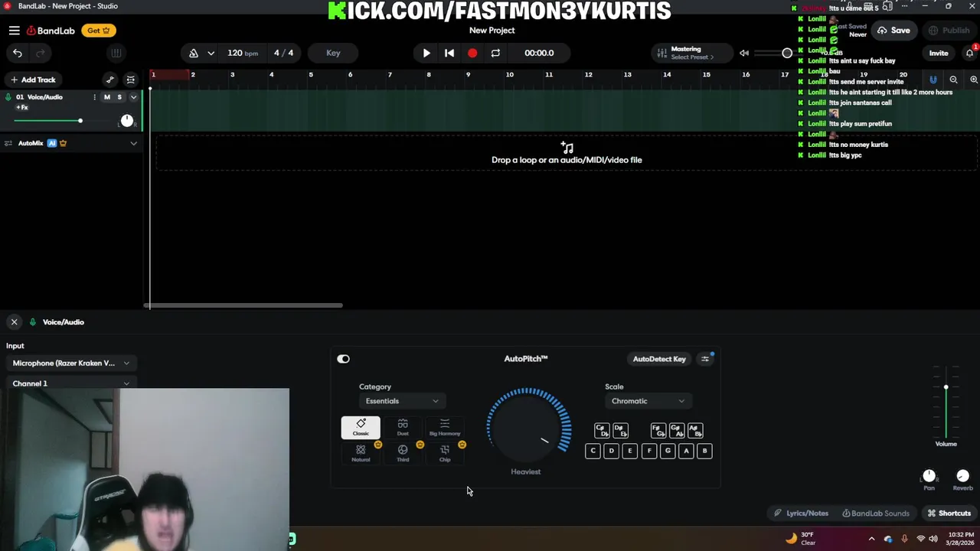Set the project Key
Image resolution: width=980 pixels, height=551 pixels.
(x=333, y=53)
